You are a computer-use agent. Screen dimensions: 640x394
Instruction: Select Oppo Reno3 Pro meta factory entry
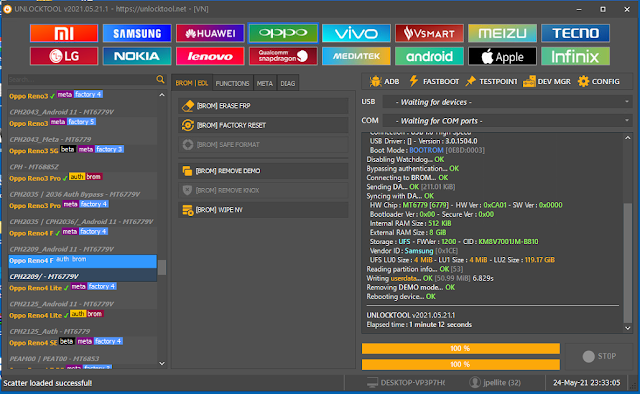pos(82,213)
